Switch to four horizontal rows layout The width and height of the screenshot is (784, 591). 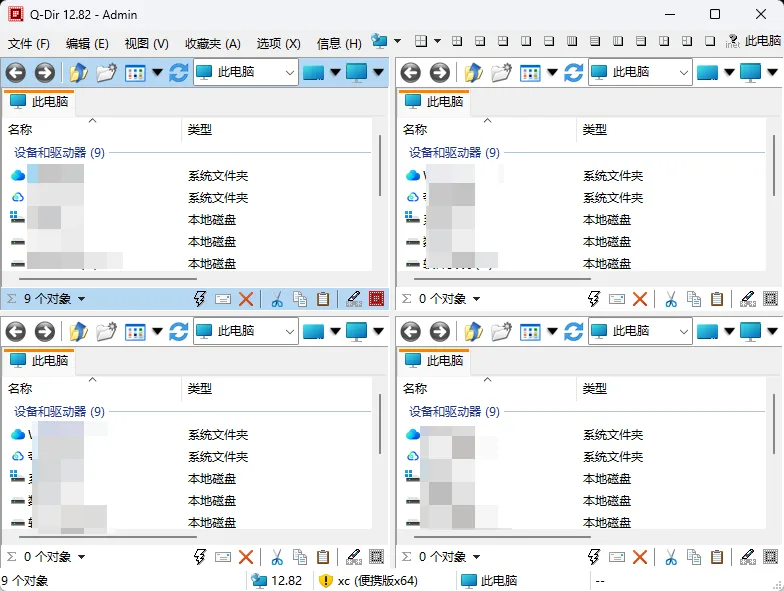pyautogui.click(x=595, y=41)
